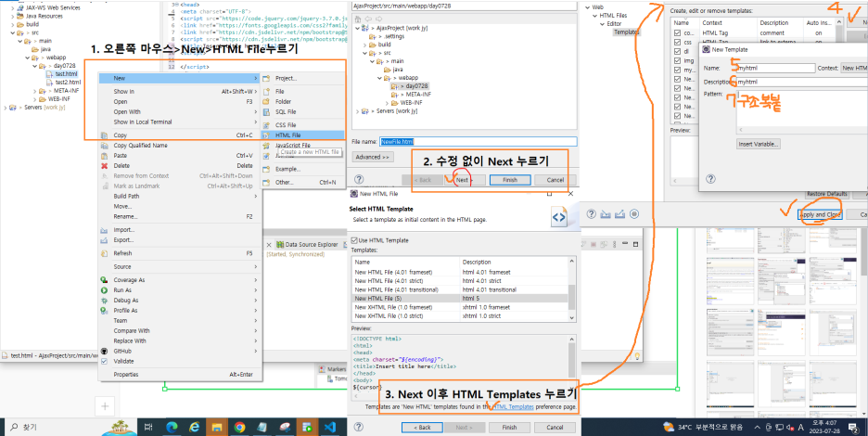Collapse the Web node in Preferences tree

[588, 7]
